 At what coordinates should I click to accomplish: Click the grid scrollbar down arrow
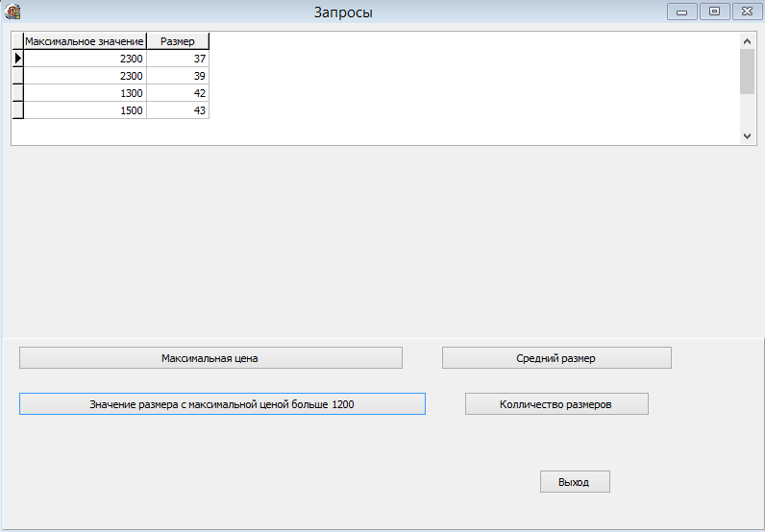click(747, 136)
